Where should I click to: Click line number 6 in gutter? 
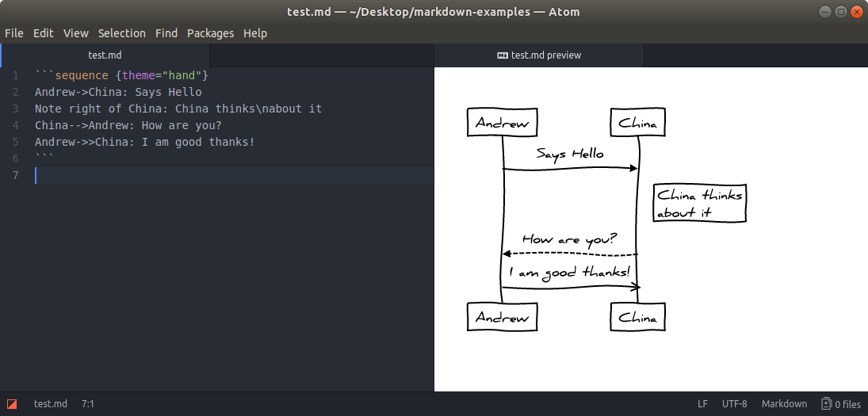pos(16,158)
